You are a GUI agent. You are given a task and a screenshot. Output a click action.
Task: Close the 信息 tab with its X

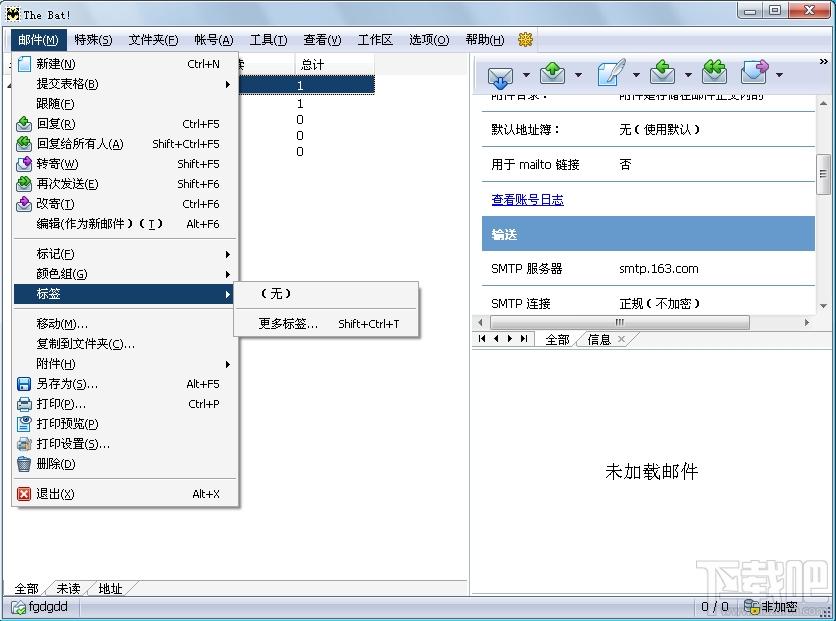[621, 340]
